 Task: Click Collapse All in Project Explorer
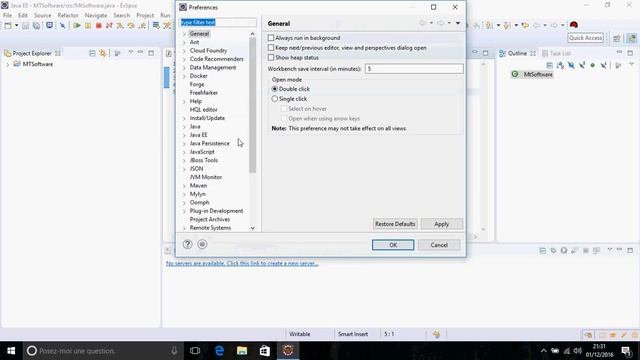click(92, 53)
